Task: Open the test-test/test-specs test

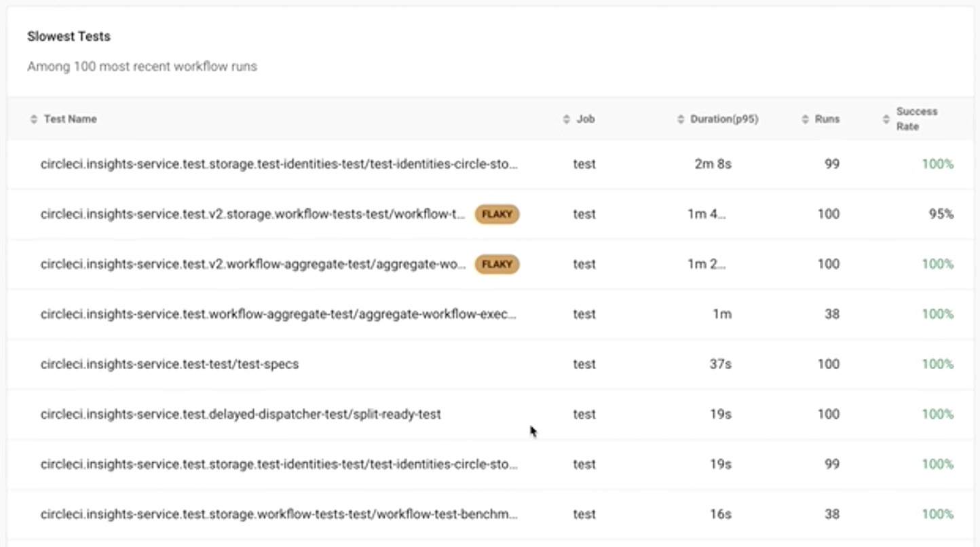Action: tap(170, 364)
